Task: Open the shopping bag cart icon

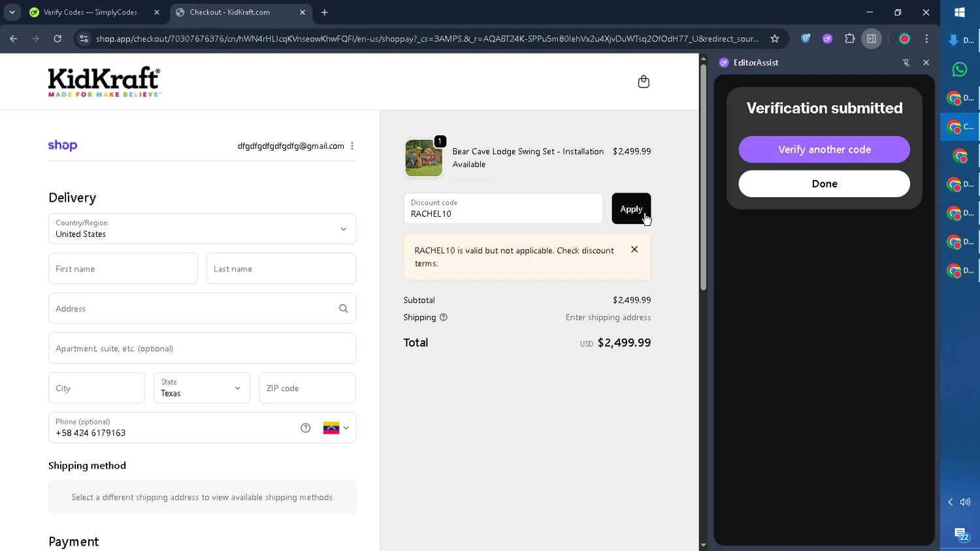Action: pos(644,82)
